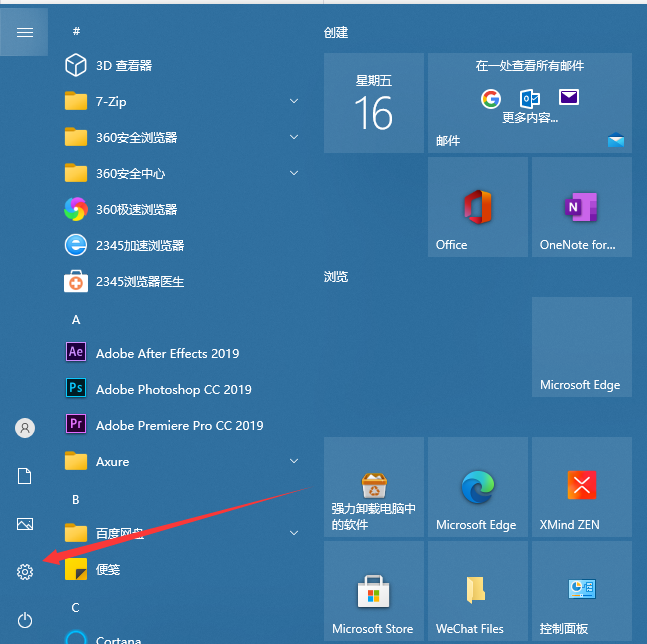Click the Power button icon
Viewport: 647px width, 644px height.
pyautogui.click(x=25, y=620)
